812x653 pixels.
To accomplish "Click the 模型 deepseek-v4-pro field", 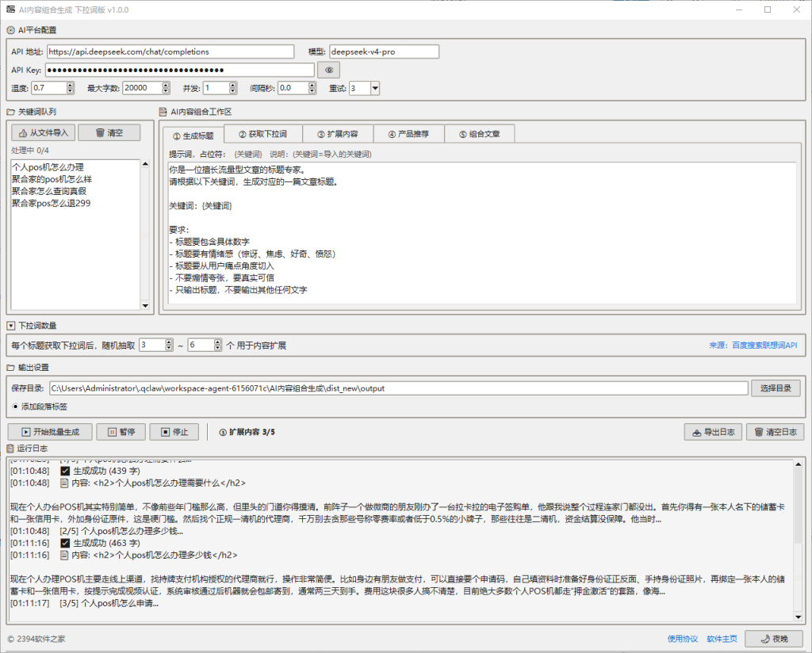I will 385,52.
